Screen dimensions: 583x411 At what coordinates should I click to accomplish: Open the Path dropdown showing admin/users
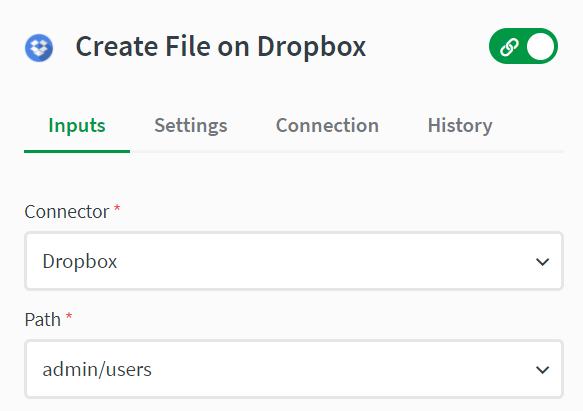(294, 369)
